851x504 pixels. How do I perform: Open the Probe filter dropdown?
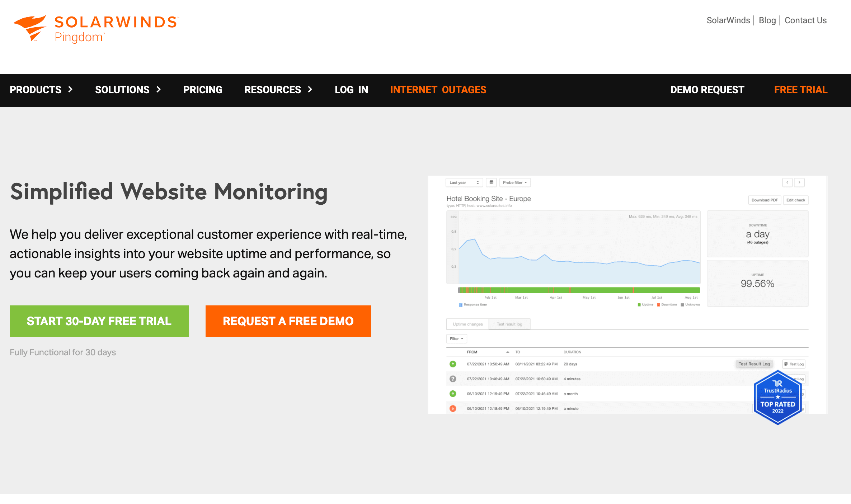tap(515, 182)
